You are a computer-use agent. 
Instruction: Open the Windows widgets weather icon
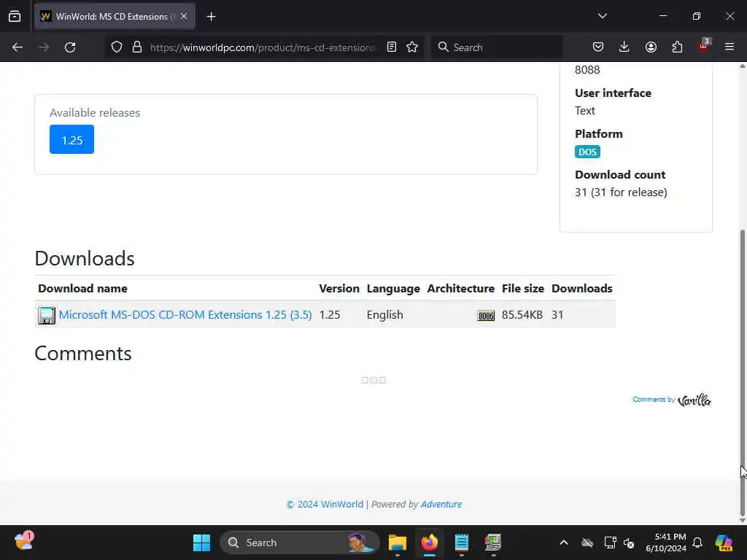[x=24, y=542]
